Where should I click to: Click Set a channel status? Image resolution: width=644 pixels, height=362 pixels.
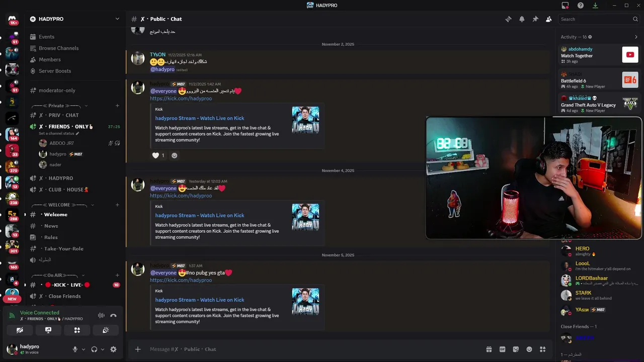[59, 134]
